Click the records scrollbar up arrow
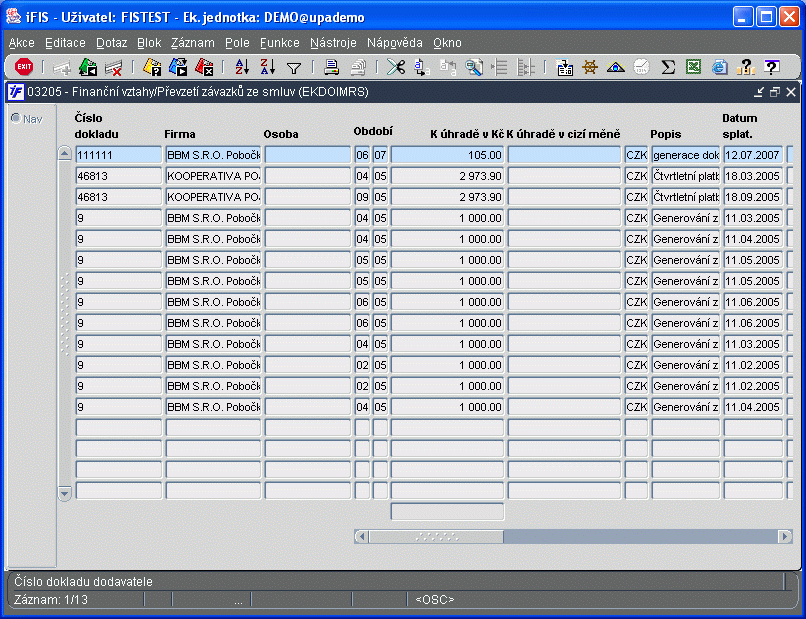The height and width of the screenshot is (619, 806). (x=64, y=153)
